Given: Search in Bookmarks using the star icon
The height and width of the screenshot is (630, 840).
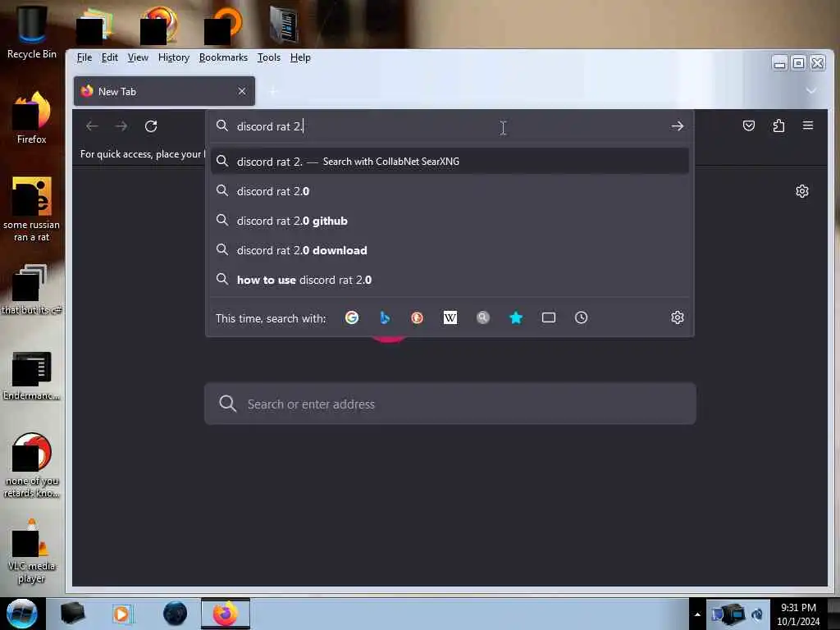Looking at the screenshot, I should [516, 317].
